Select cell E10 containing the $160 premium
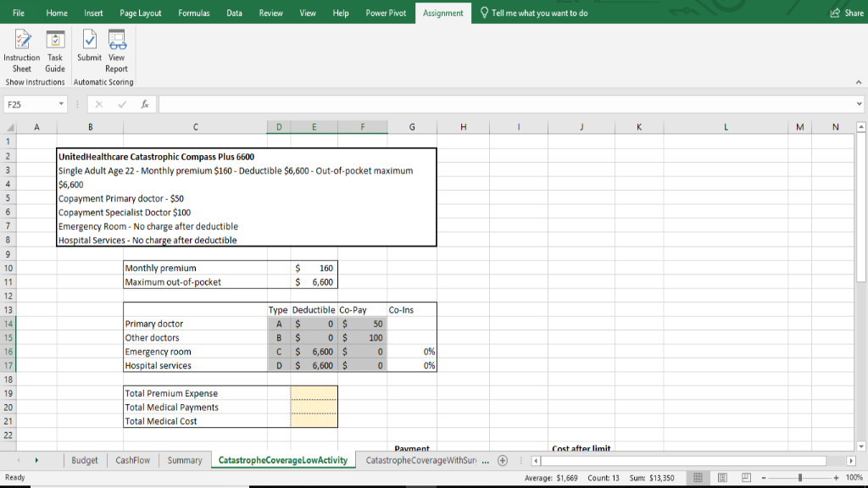 point(314,268)
